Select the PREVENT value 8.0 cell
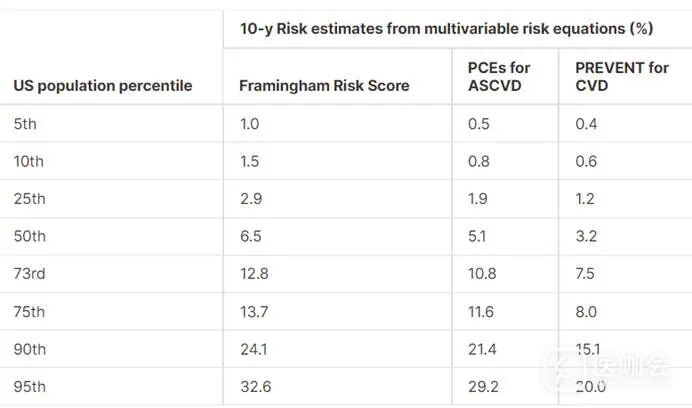 (x=587, y=312)
